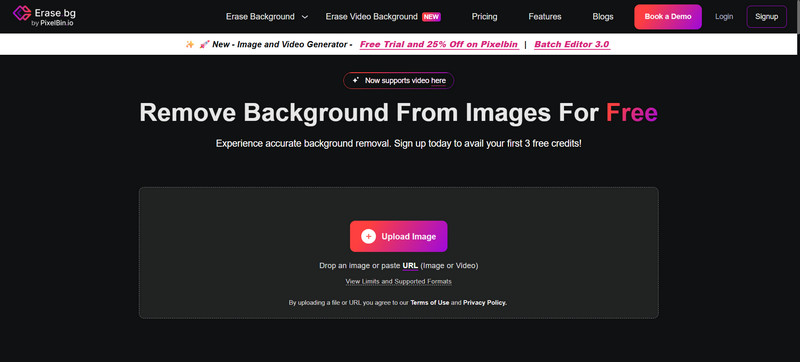The image size is (800, 362).
Task: Click the Book a Demo button
Action: click(x=668, y=17)
